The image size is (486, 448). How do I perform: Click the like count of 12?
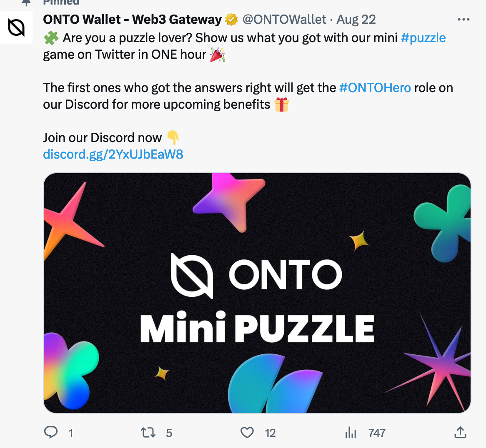270,433
